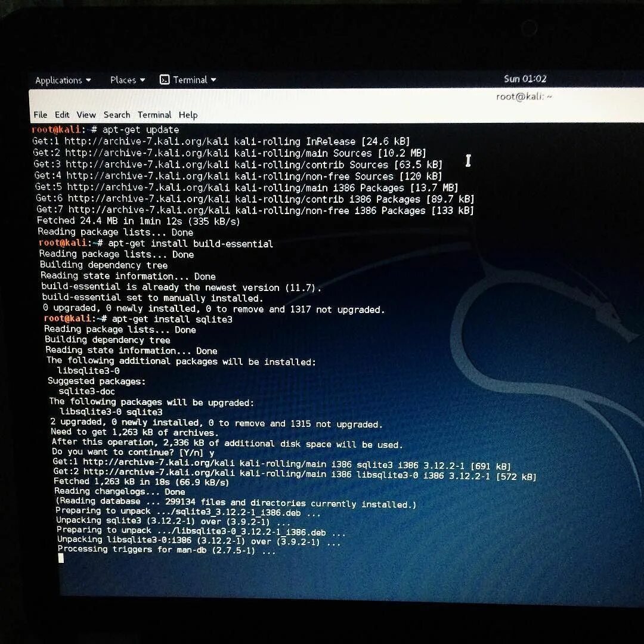Image resolution: width=644 pixels, height=644 pixels.
Task: Click the 'apt-get update' command line
Action: [x=106, y=129]
